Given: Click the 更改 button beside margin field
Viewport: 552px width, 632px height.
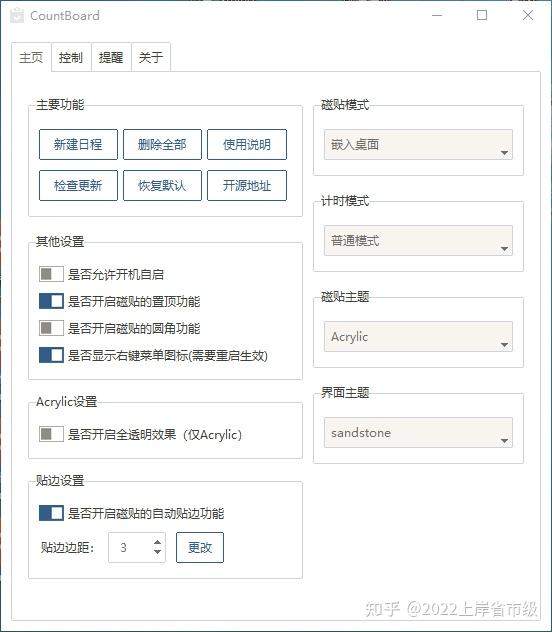Looking at the screenshot, I should tap(200, 547).
